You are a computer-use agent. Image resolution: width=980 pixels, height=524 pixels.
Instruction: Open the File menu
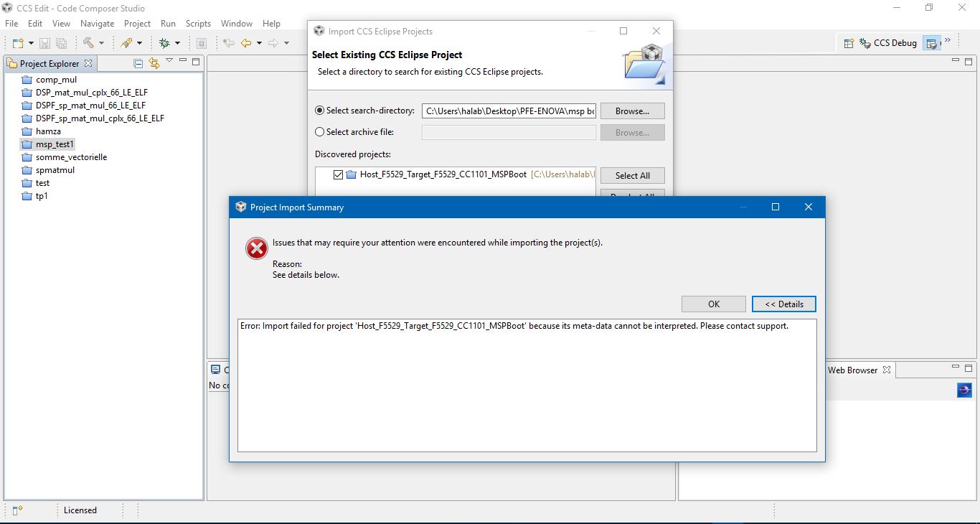tap(11, 24)
